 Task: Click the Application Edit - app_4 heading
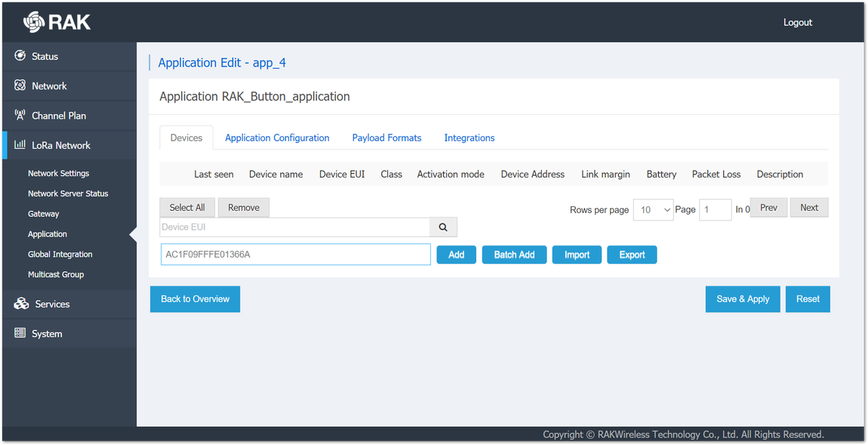(x=222, y=63)
